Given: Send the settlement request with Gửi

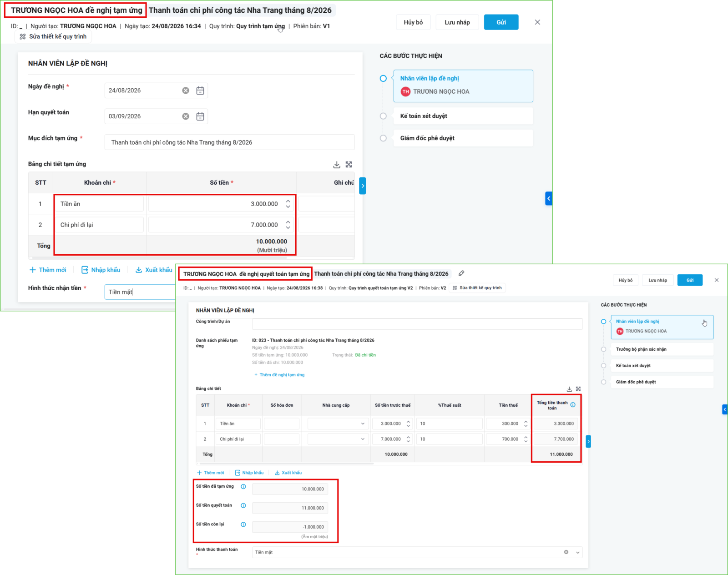Looking at the screenshot, I should [690, 280].
